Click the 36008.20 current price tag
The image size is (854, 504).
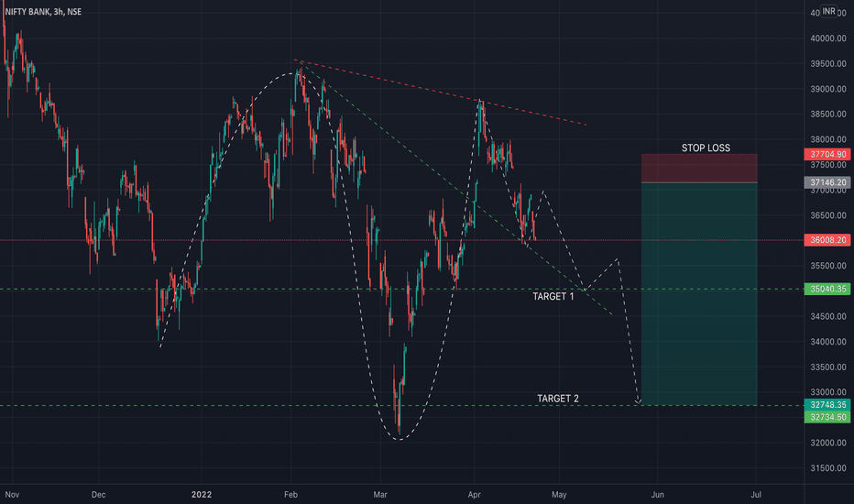tap(827, 240)
